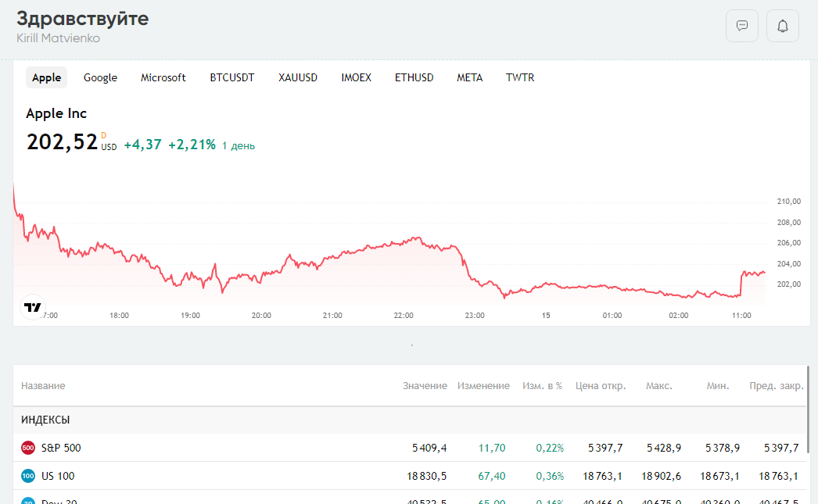Image resolution: width=818 pixels, height=504 pixels.
Task: Click the US 100 change 67,40
Action: [x=492, y=476]
